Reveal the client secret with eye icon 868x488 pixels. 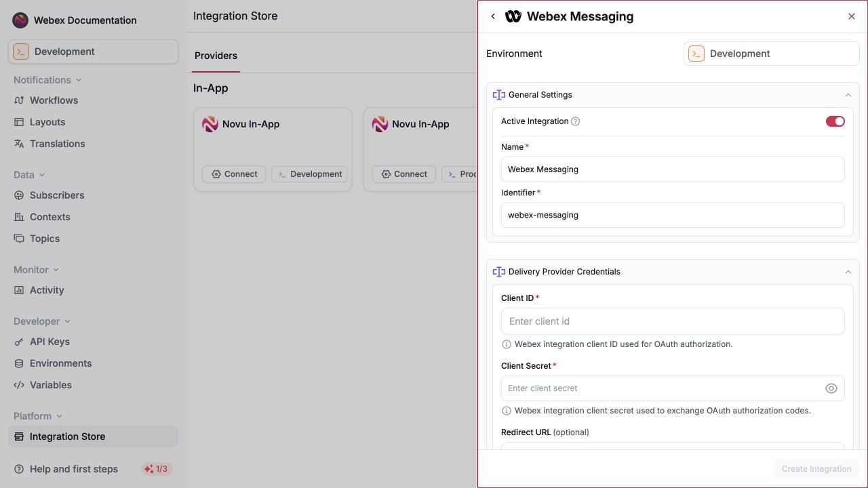831,388
